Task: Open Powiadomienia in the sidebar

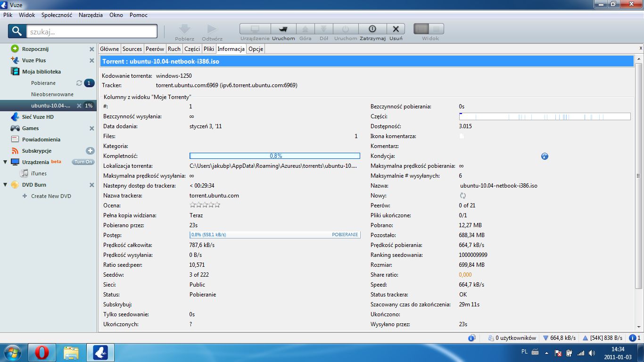Action: point(41,140)
